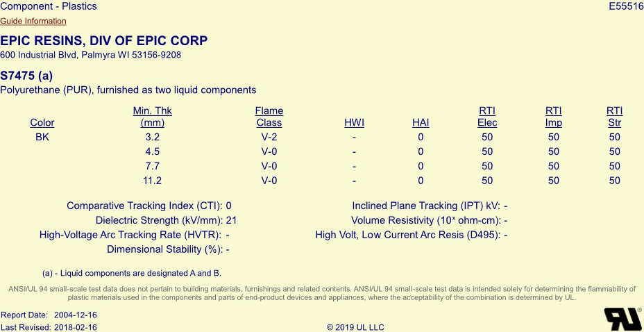The image size is (644, 332).
Task: Click the HWI column header
Action: 354,123
